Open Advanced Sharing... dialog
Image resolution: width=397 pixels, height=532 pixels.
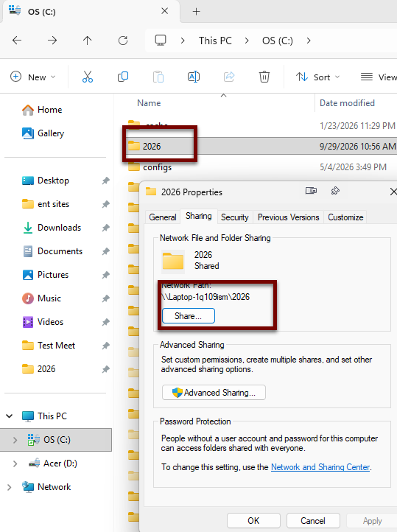tap(214, 393)
